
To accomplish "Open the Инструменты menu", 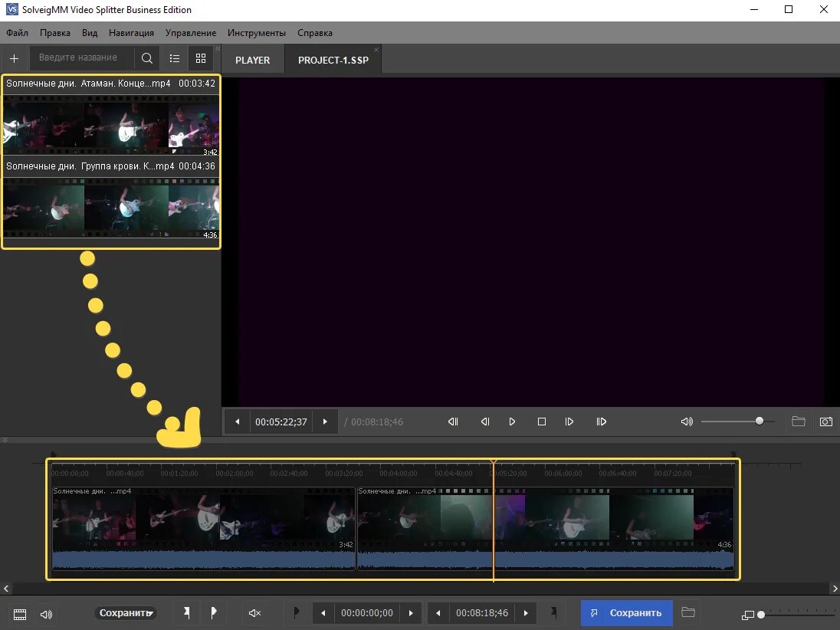I will point(257,33).
